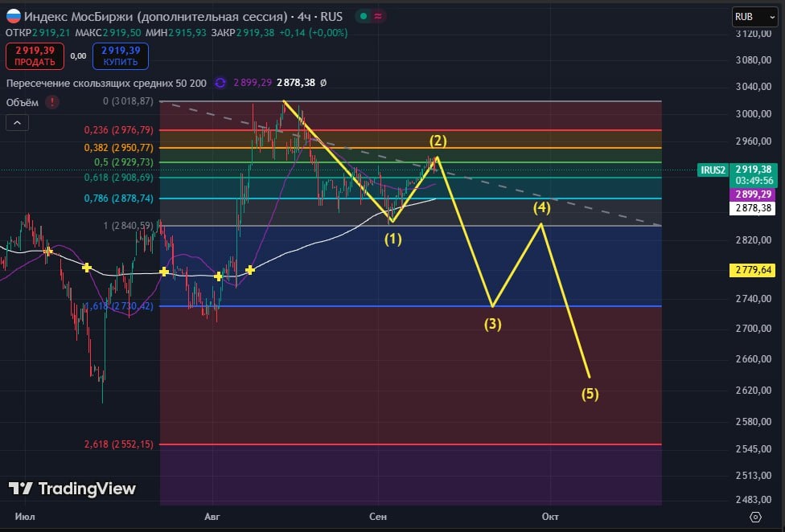This screenshot has height=532, width=785.
Task: Click the Авг month label on time axis
Action: [212, 517]
